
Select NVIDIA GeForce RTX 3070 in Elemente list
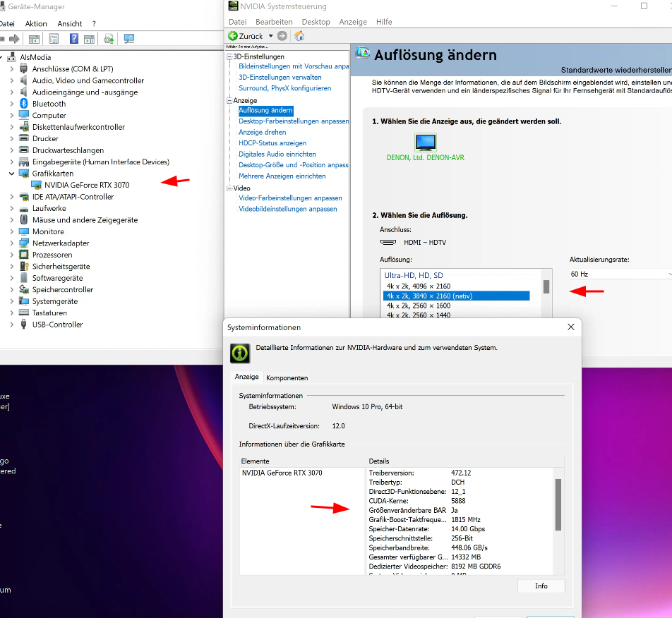pyautogui.click(x=282, y=473)
